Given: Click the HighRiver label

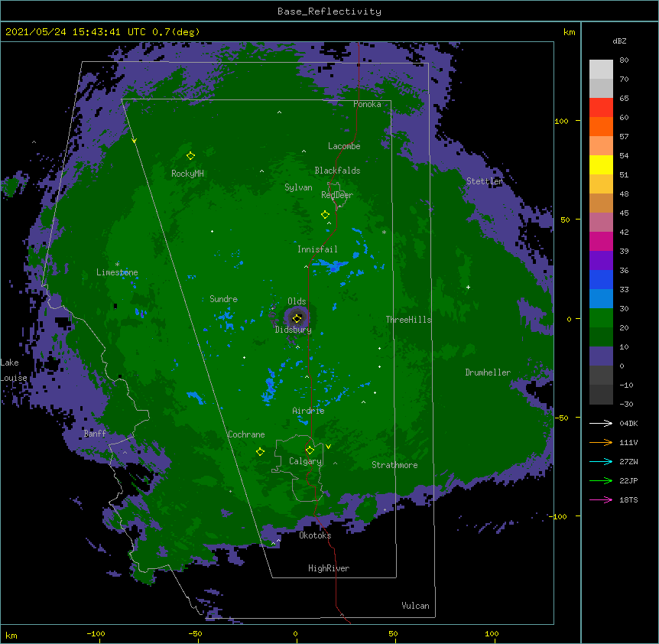Looking at the screenshot, I should pos(329,568).
